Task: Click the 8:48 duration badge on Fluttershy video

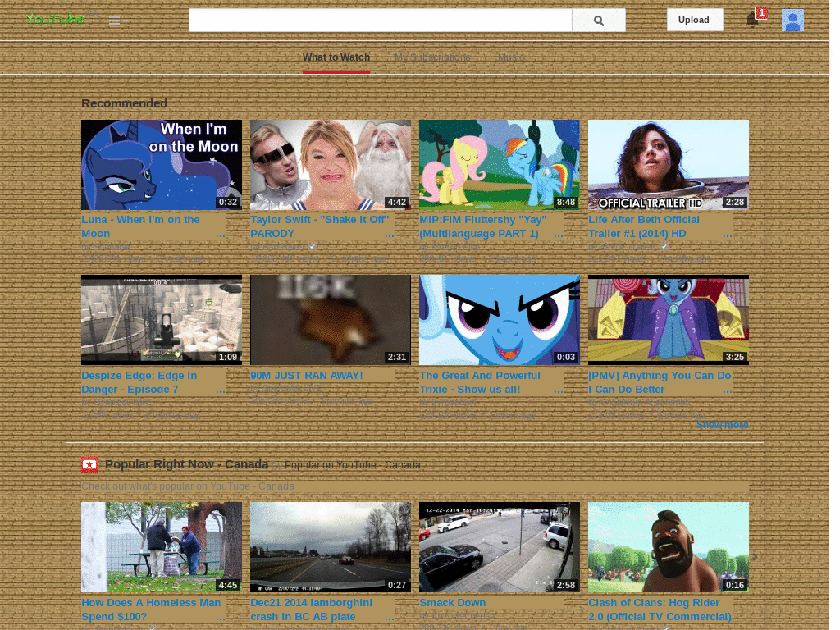Action: pos(566,202)
